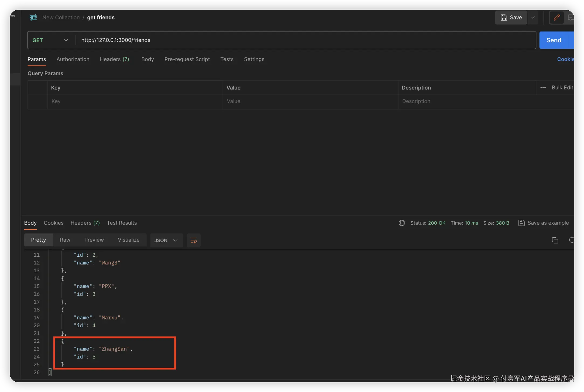Click the three-dot options beside Bulk Edit

point(543,88)
